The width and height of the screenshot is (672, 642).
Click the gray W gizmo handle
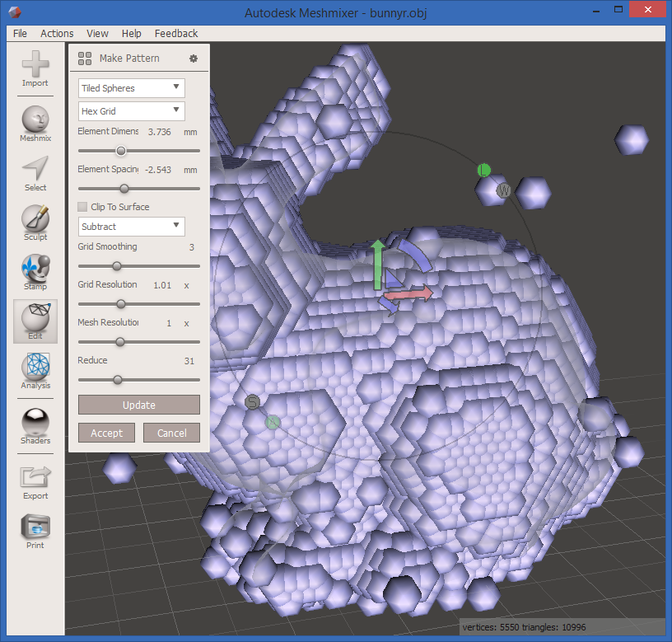[503, 190]
